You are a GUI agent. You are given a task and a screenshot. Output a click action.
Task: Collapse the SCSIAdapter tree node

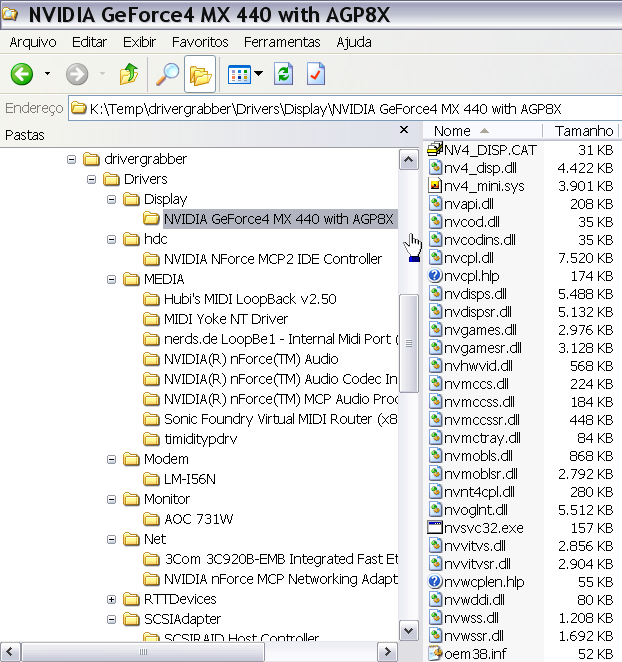[x=111, y=619]
